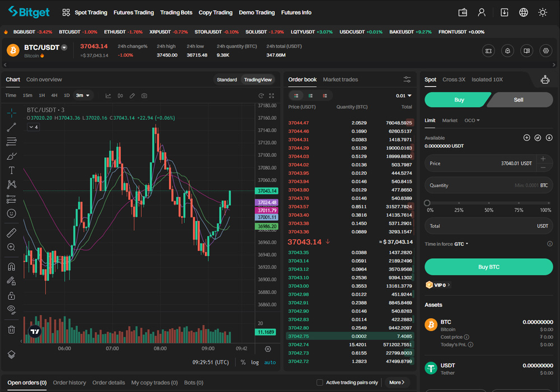
Task: Open the chart patterns tool
Action: coord(11,185)
